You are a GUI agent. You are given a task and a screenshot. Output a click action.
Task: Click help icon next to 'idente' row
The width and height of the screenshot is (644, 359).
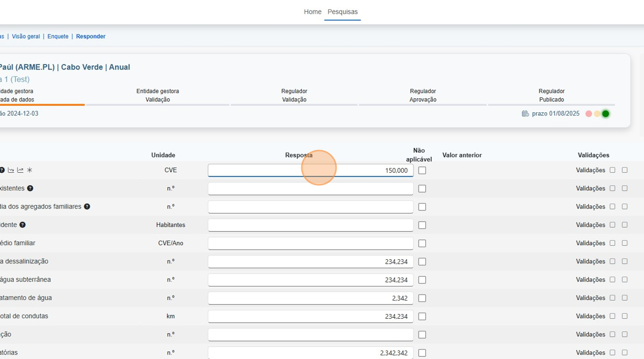click(x=23, y=225)
